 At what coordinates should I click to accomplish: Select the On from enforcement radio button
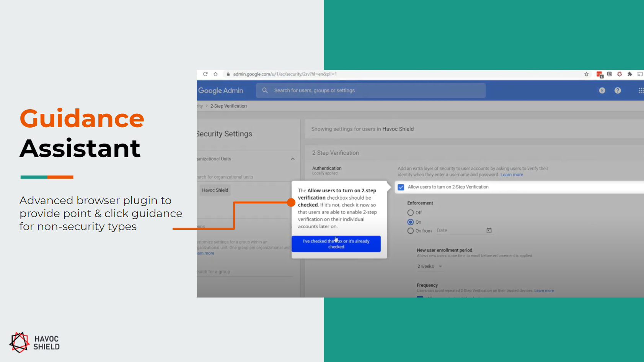tap(411, 231)
